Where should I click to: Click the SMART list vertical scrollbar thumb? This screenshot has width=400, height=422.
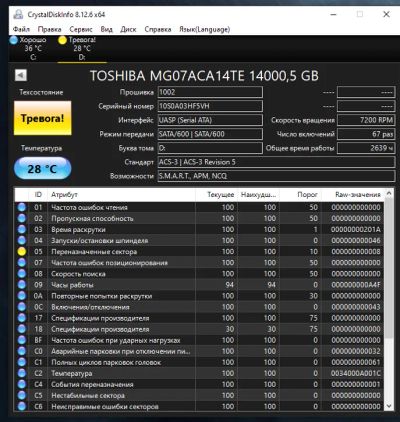(x=389, y=268)
